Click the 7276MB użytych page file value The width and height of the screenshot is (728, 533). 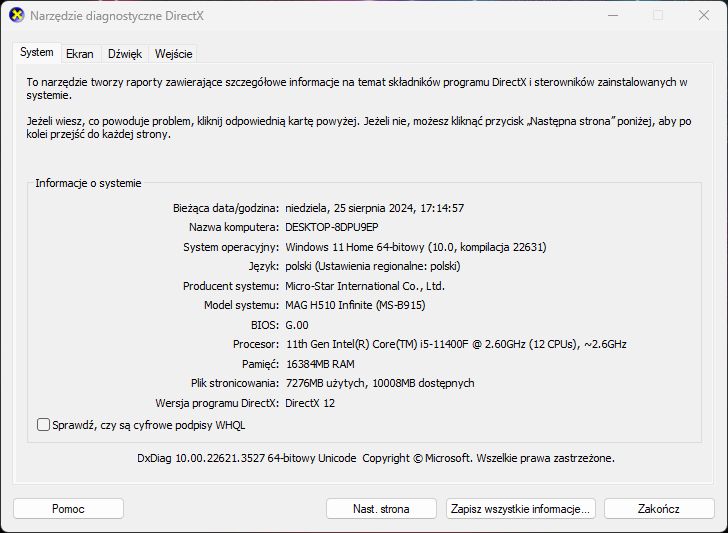(380, 383)
